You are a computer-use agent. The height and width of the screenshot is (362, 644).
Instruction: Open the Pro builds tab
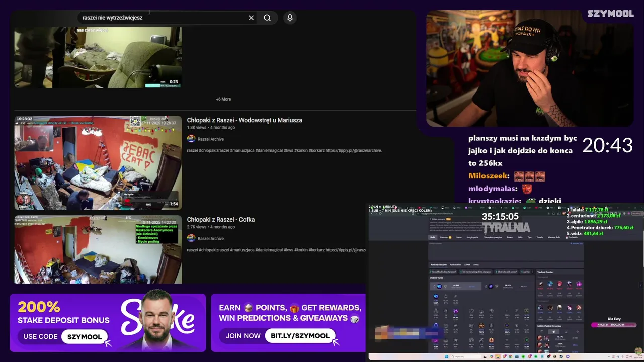572,237
